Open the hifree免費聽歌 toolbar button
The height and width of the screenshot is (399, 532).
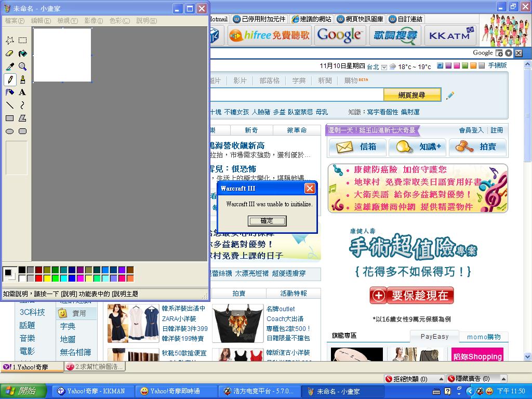click(x=270, y=35)
